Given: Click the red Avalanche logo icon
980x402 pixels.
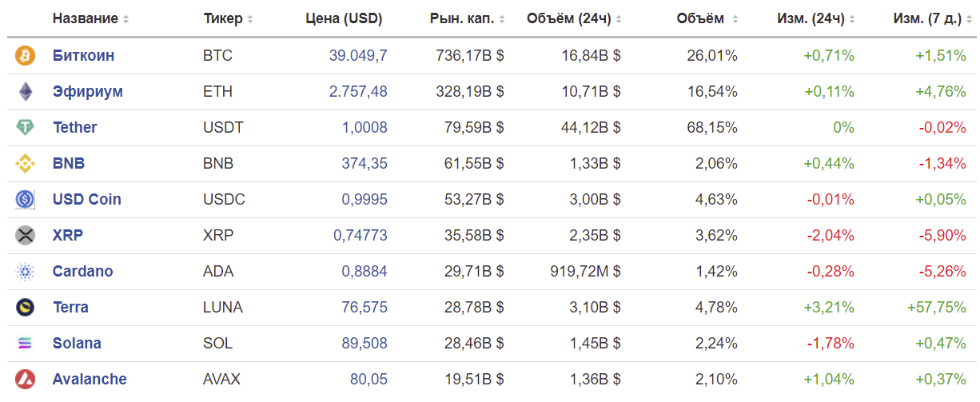Looking at the screenshot, I should click(26, 380).
